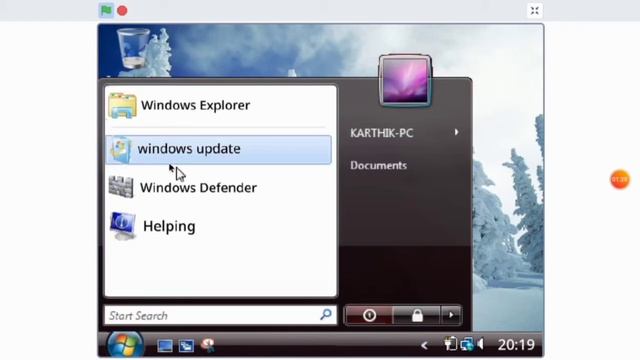The image size is (640, 360).
Task: Expand the arrow next to KARTHIK-PC
Action: (x=456, y=132)
